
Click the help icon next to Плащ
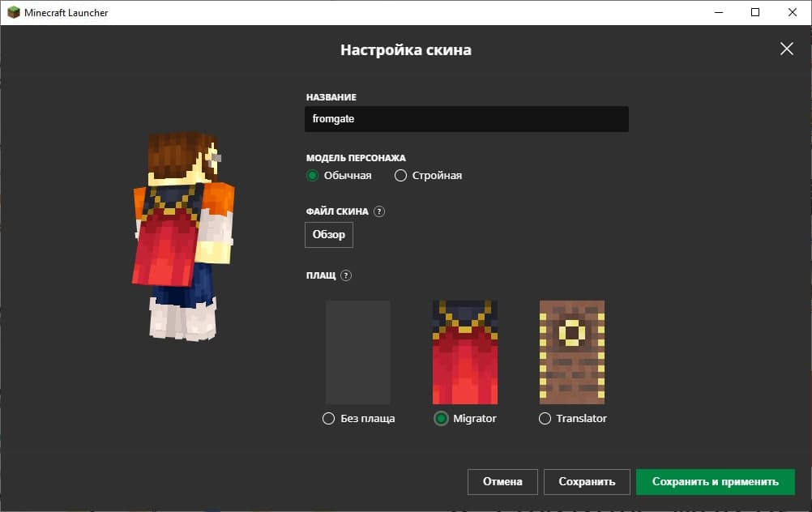click(x=346, y=275)
